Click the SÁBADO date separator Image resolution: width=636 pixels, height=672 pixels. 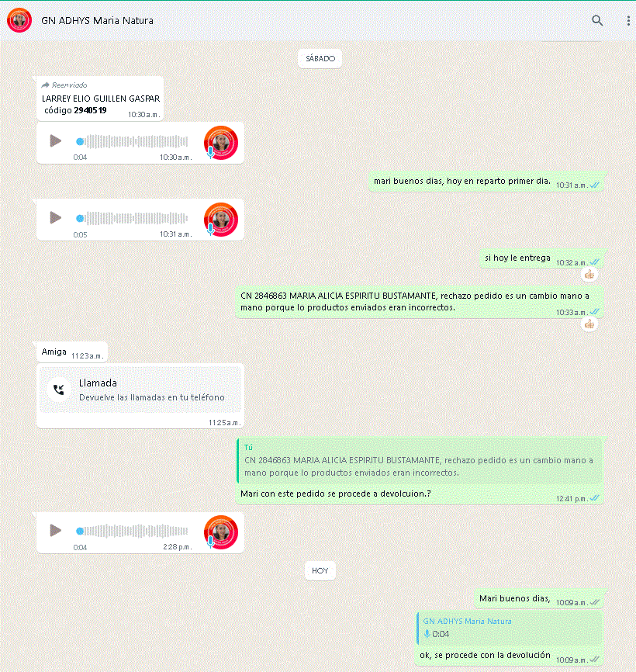click(x=320, y=59)
